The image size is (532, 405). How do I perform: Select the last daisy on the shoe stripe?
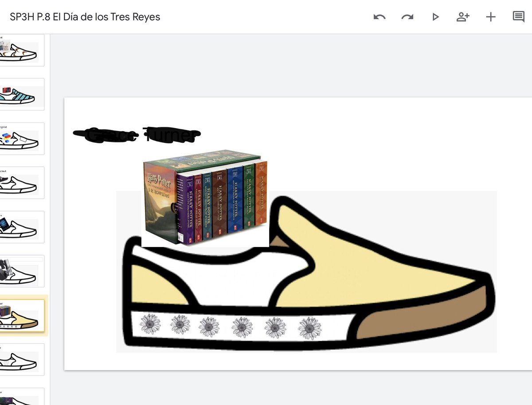pos(309,328)
